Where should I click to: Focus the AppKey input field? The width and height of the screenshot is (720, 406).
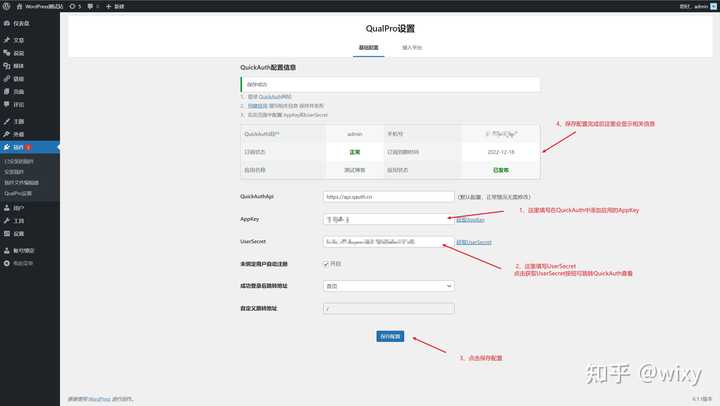click(388, 220)
